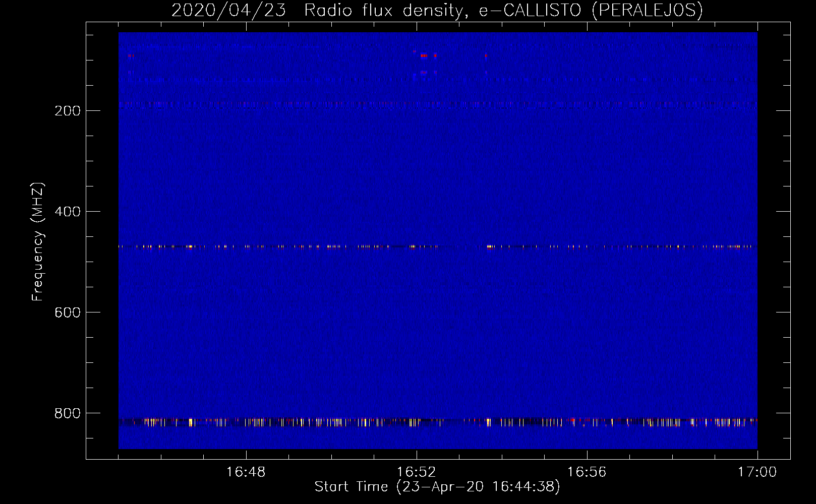Image resolution: width=816 pixels, height=504 pixels.
Task: Click the '200' frequency tick label
Action: tap(68, 111)
